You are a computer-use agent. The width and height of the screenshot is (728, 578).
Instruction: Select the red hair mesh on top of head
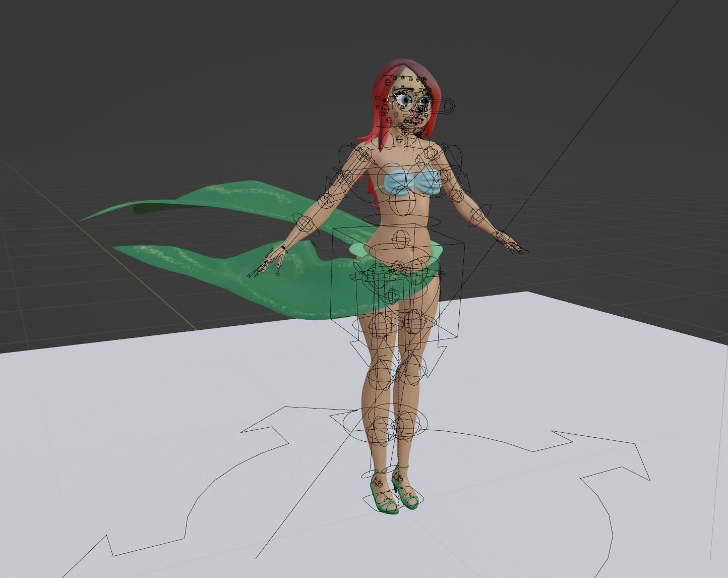(x=407, y=67)
